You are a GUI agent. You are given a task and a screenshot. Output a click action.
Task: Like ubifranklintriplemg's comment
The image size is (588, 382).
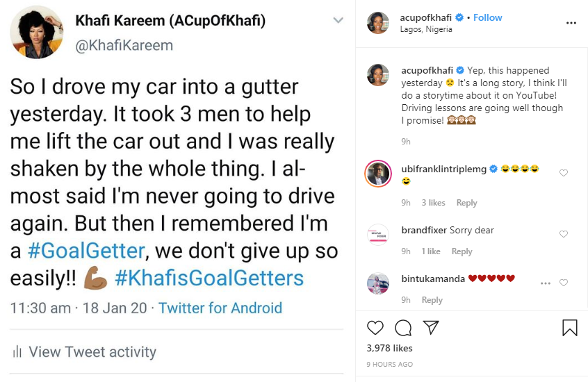(564, 173)
